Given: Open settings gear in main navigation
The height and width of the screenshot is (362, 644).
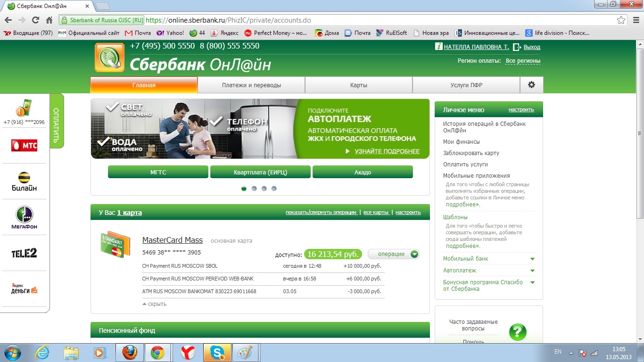Looking at the screenshot, I should (532, 85).
